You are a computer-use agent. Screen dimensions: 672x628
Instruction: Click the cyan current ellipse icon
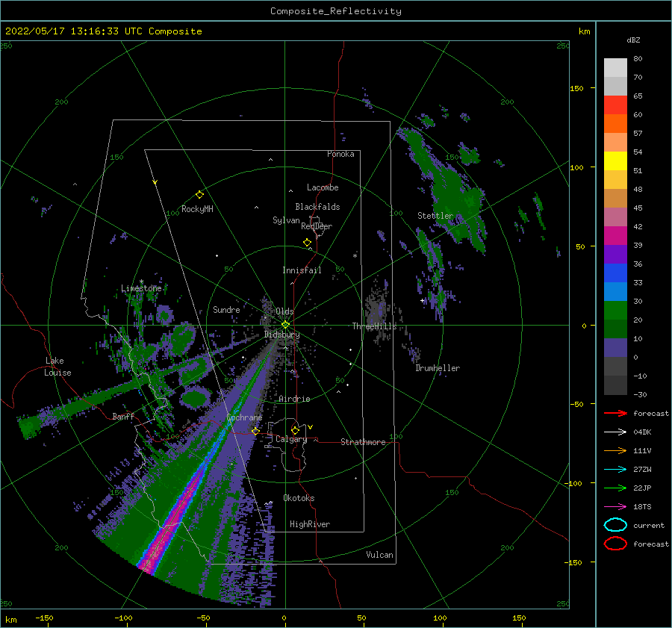615,525
